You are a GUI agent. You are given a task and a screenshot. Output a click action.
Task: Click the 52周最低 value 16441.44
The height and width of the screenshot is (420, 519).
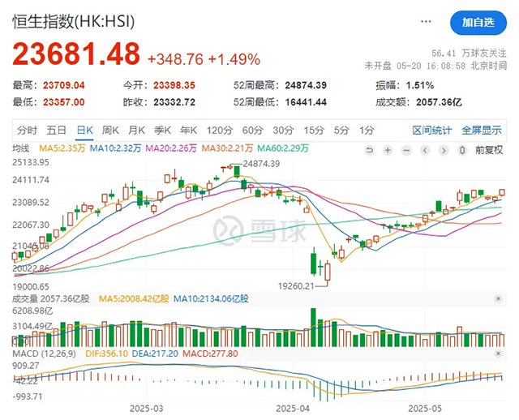306,102
